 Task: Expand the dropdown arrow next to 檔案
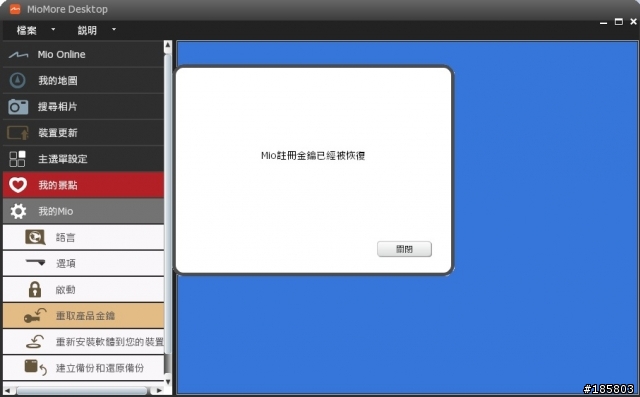click(53, 29)
